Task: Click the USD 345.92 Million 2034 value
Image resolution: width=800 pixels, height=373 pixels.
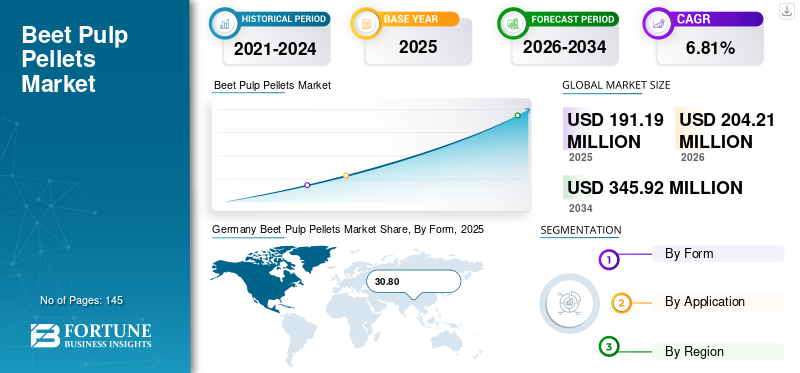Action: [655, 188]
